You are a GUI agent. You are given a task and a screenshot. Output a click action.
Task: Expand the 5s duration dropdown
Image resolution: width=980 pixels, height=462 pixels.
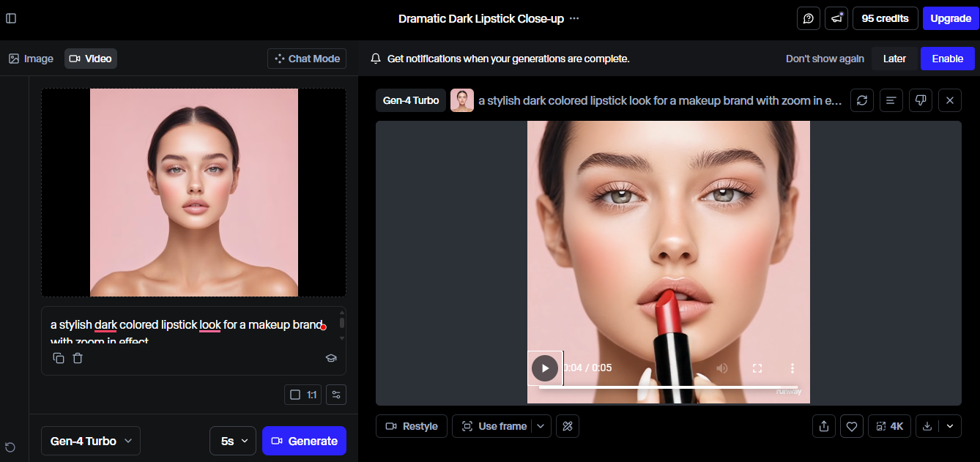click(x=232, y=440)
